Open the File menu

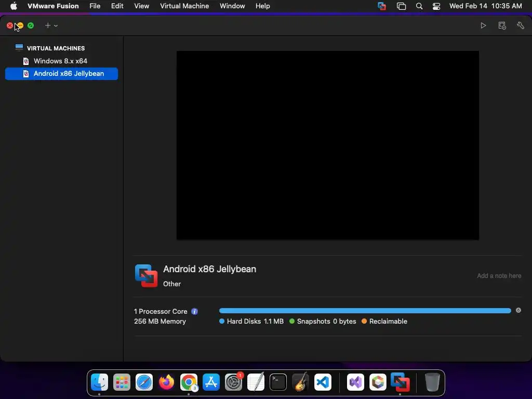95,6
